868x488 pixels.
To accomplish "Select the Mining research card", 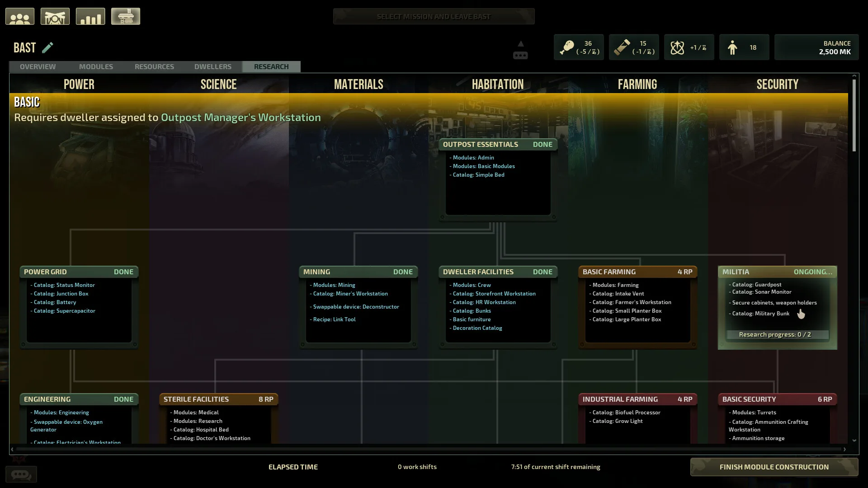I will 359,307.
